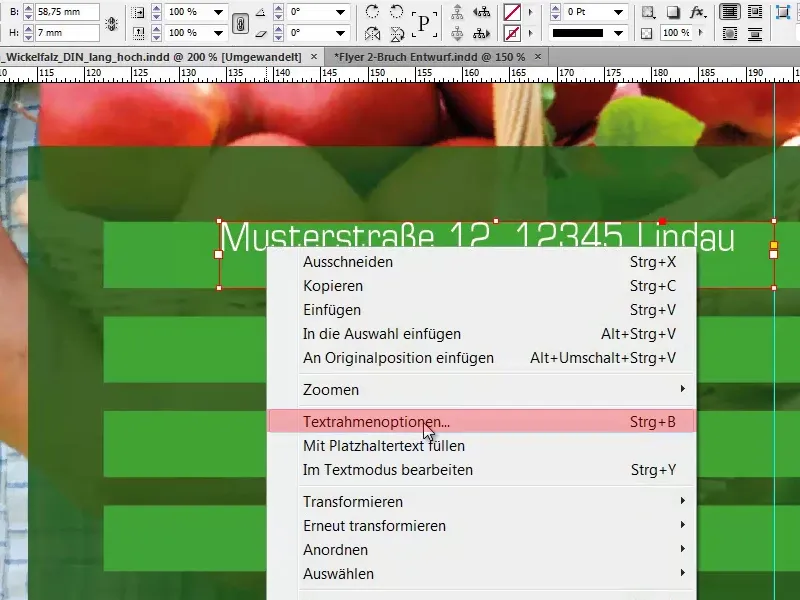Toggle the constrain scale proportions chain icon
This screenshot has height=600, width=800.
click(x=240, y=23)
